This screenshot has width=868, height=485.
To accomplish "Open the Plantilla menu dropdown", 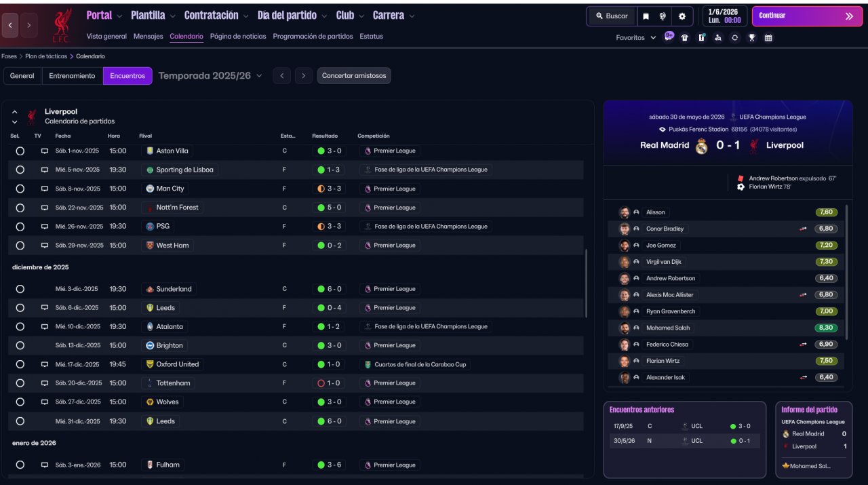I will (x=153, y=16).
